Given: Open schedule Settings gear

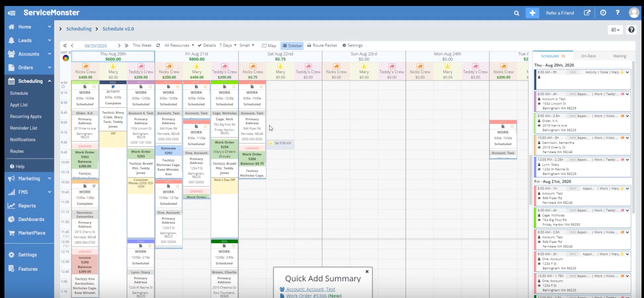Looking at the screenshot, I should point(352,46).
